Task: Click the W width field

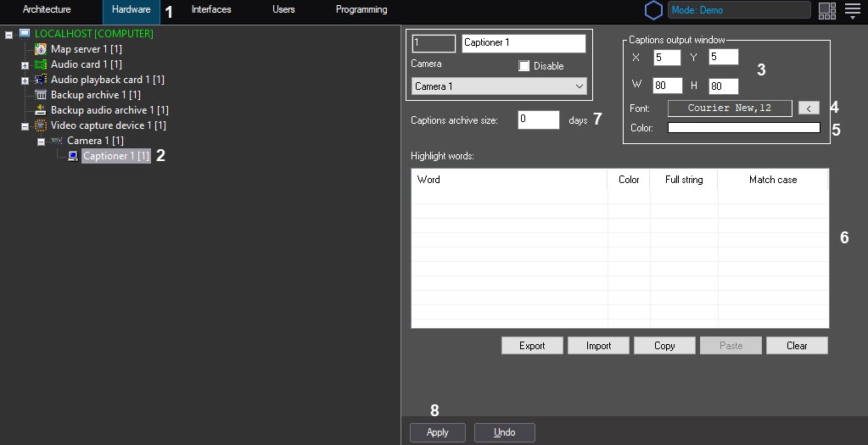Action: pyautogui.click(x=668, y=85)
